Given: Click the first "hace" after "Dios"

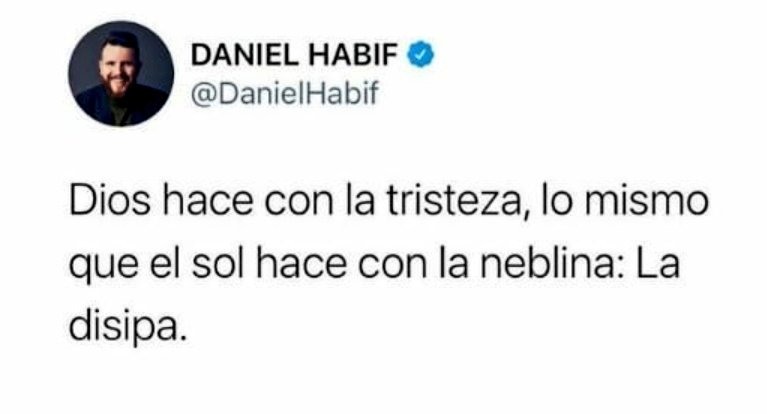Looking at the screenshot, I should click(208, 201).
